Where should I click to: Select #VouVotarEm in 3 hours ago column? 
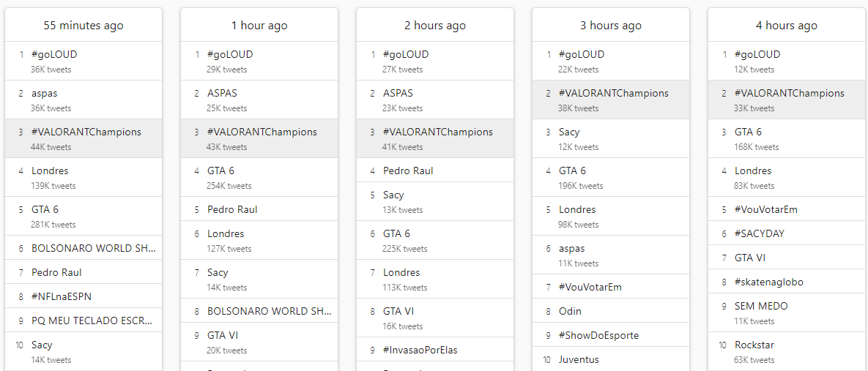(x=590, y=287)
